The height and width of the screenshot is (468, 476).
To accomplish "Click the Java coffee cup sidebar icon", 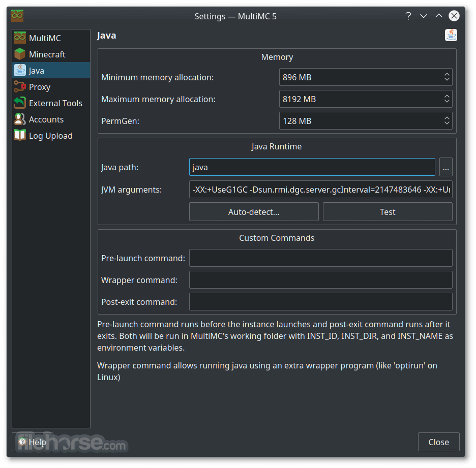I will [x=20, y=70].
